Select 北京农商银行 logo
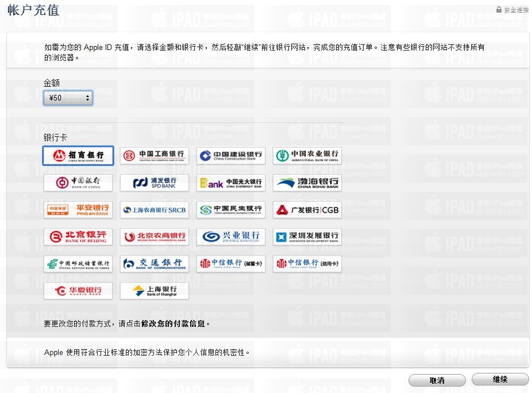This screenshot has width=532, height=393. [155, 237]
